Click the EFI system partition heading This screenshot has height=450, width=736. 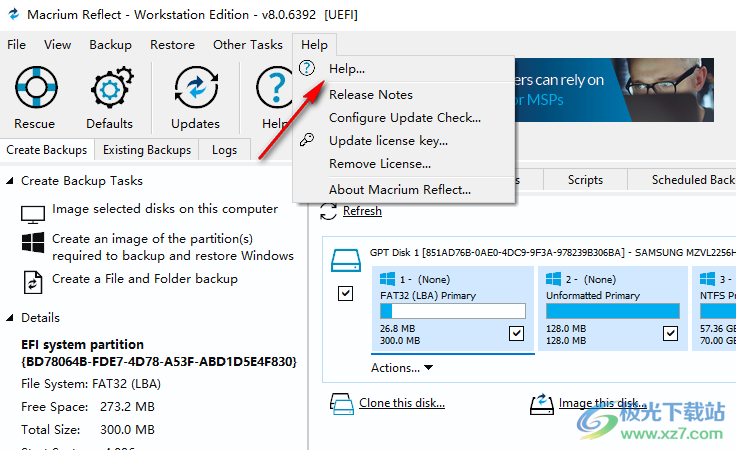click(82, 344)
